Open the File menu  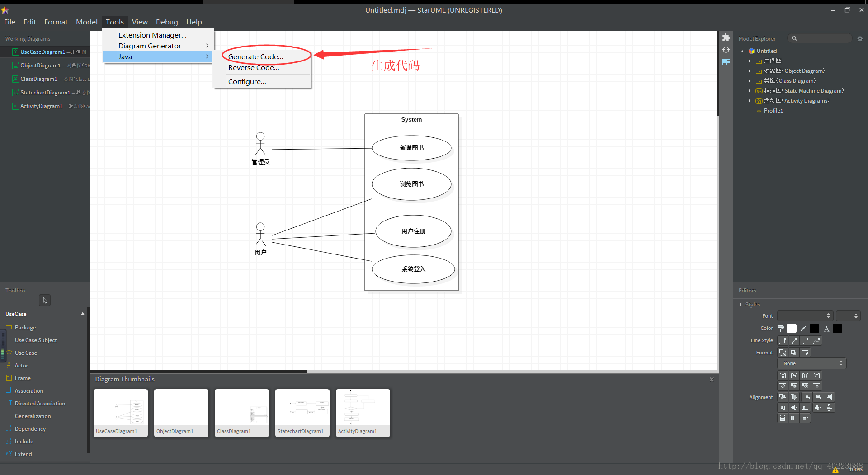coord(9,22)
